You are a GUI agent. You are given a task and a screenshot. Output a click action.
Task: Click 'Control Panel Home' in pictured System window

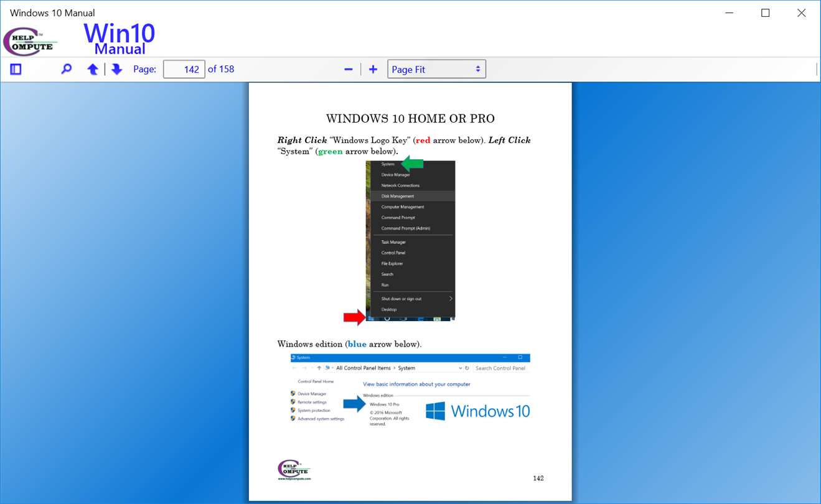pyautogui.click(x=316, y=381)
